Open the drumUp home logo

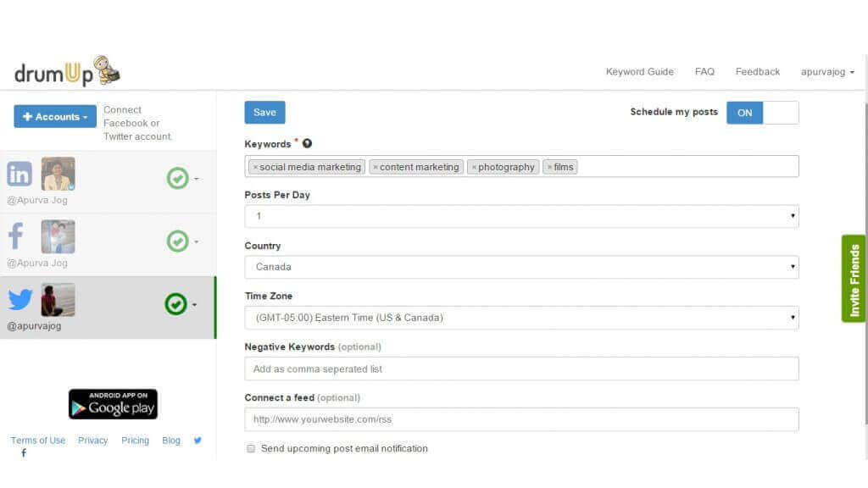65,70
